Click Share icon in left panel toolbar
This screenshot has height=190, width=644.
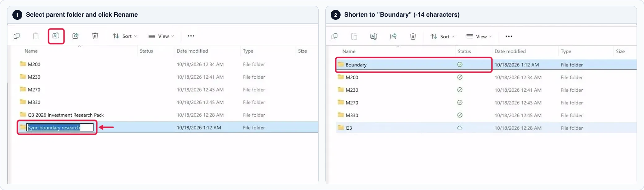76,36
